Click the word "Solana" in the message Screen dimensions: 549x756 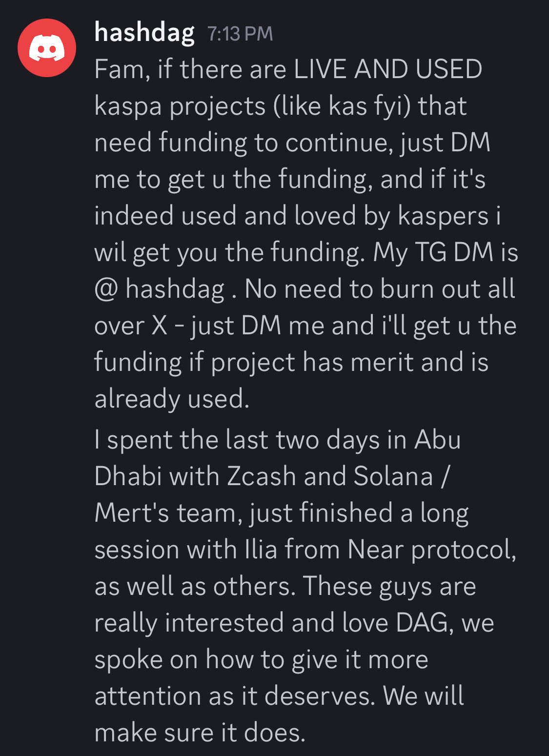(393, 476)
